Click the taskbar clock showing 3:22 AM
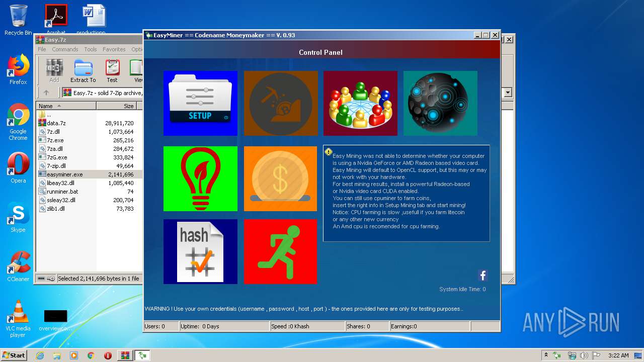644x362 pixels. 618,355
